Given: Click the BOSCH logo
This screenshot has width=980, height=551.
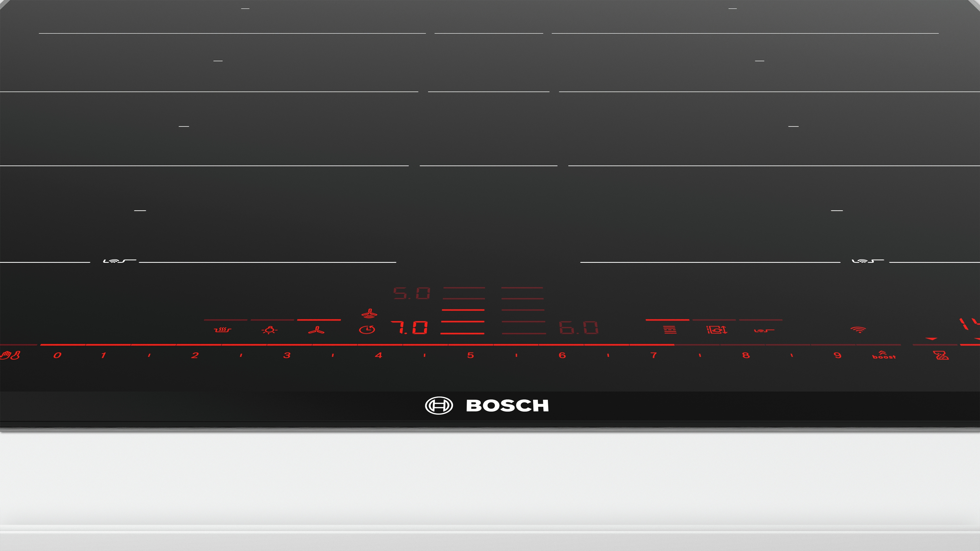Looking at the screenshot, I should pos(487,405).
